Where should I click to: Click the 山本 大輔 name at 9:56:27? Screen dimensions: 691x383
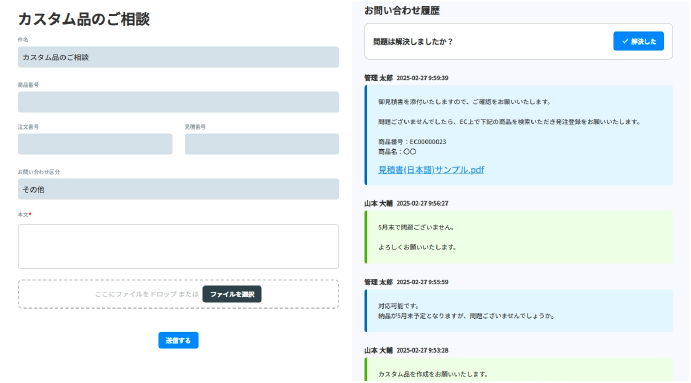coord(378,203)
